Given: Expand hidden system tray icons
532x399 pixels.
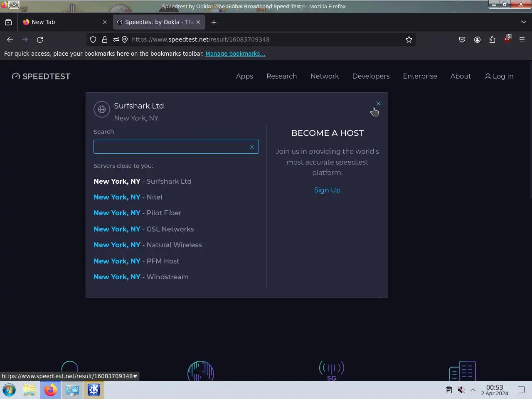Looking at the screenshot, I should 473,390.
